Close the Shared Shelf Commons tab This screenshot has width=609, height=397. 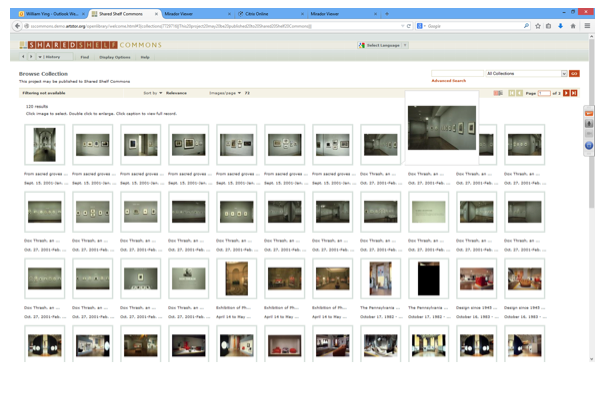(x=157, y=14)
